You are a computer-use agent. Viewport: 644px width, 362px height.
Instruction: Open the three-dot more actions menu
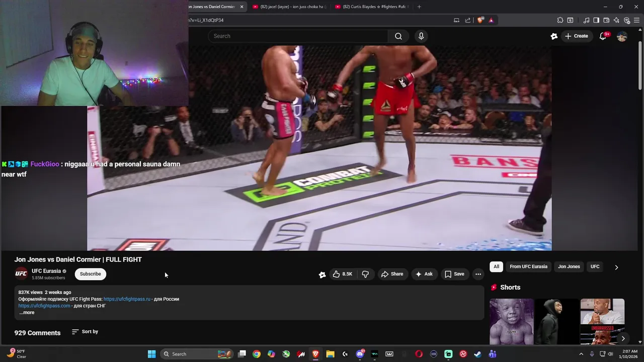pyautogui.click(x=478, y=274)
